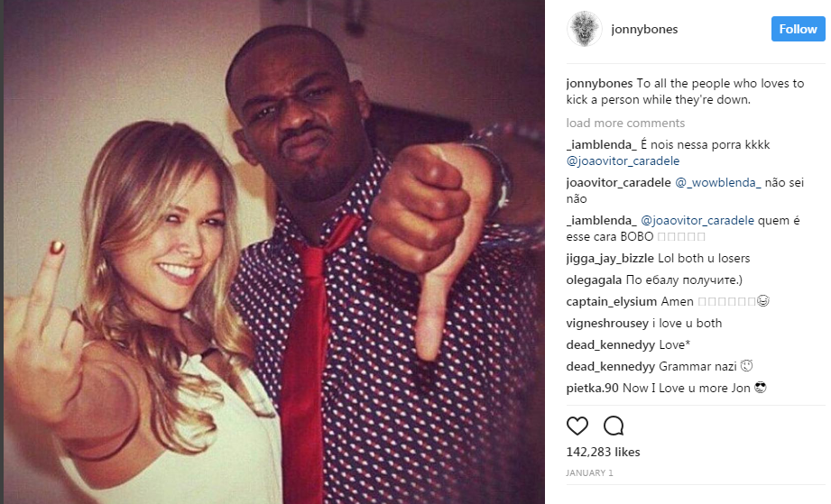This screenshot has width=831, height=504.
Task: Open the jonnybones username in header
Action: pyautogui.click(x=644, y=29)
